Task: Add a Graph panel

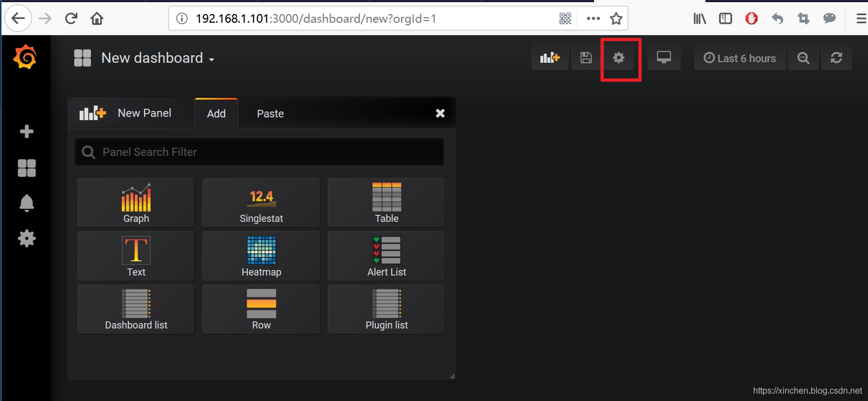Action: (x=136, y=203)
